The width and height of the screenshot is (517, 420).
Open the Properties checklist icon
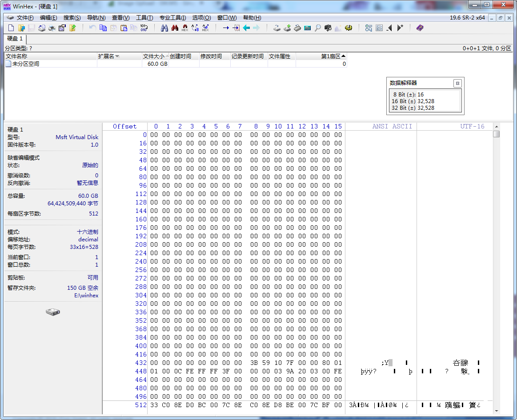[x=62, y=28]
